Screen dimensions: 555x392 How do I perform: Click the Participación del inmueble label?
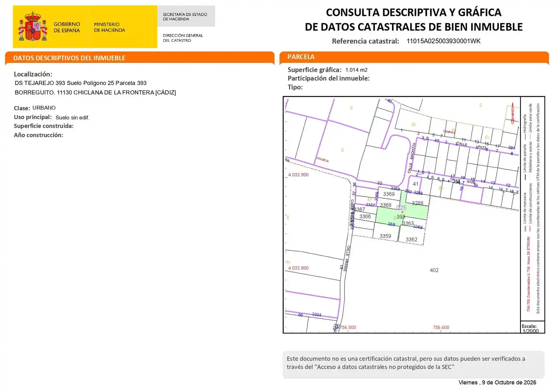tap(328, 78)
